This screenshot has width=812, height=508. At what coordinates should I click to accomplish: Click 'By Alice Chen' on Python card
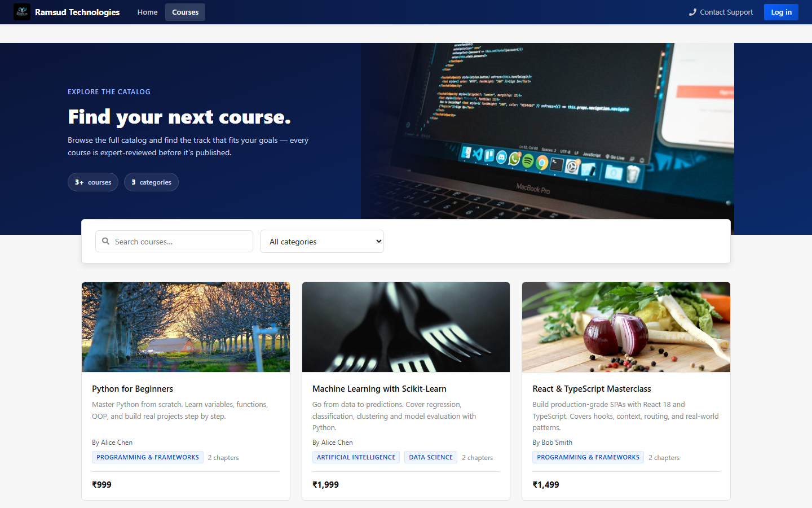click(112, 443)
